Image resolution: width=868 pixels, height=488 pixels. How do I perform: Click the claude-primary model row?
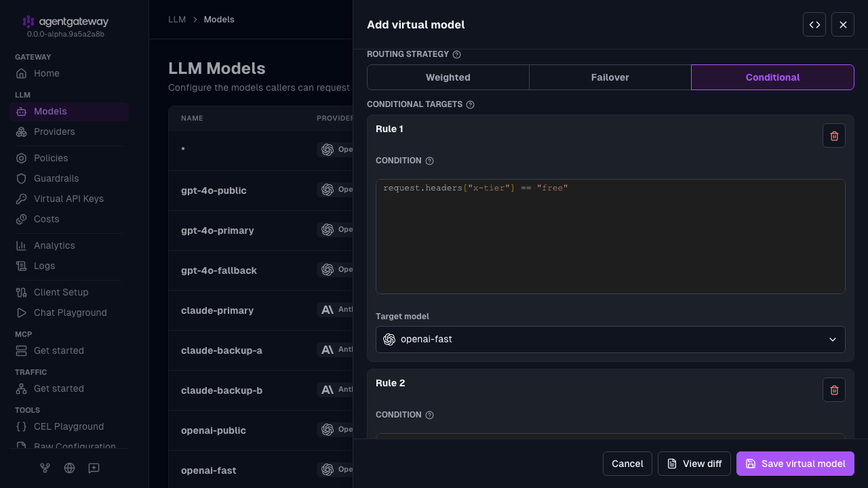coord(261,310)
